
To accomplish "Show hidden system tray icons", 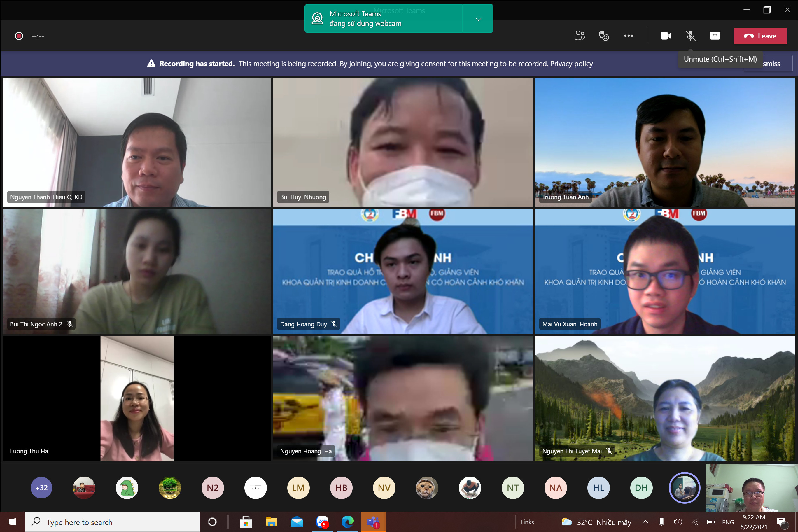I will [x=645, y=522].
